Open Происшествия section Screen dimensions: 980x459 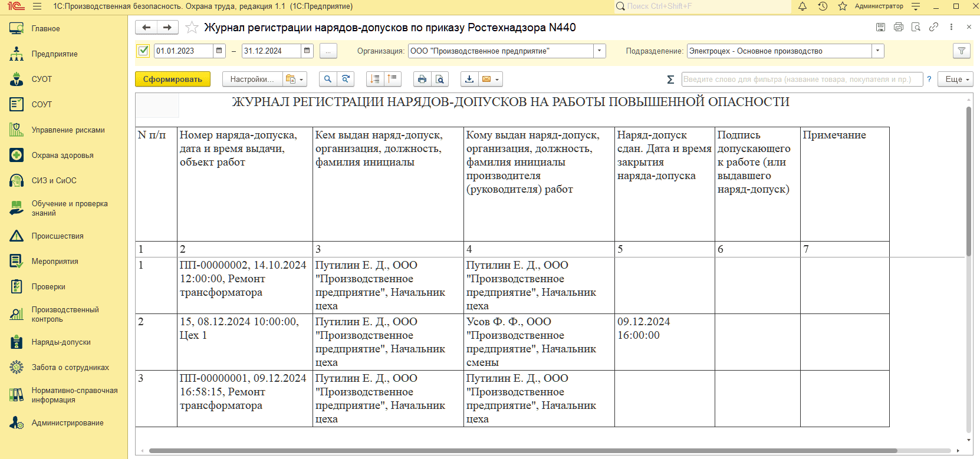(x=64, y=236)
